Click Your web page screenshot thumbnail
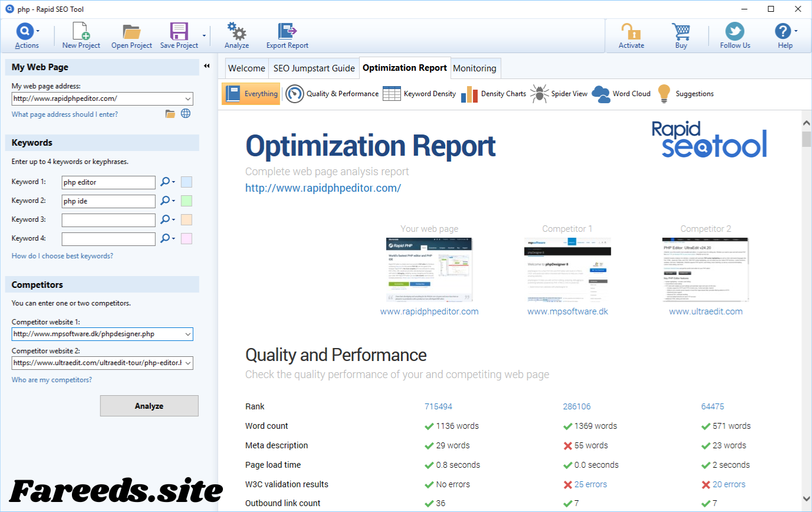Screen dimensions: 812x512 coord(429,270)
